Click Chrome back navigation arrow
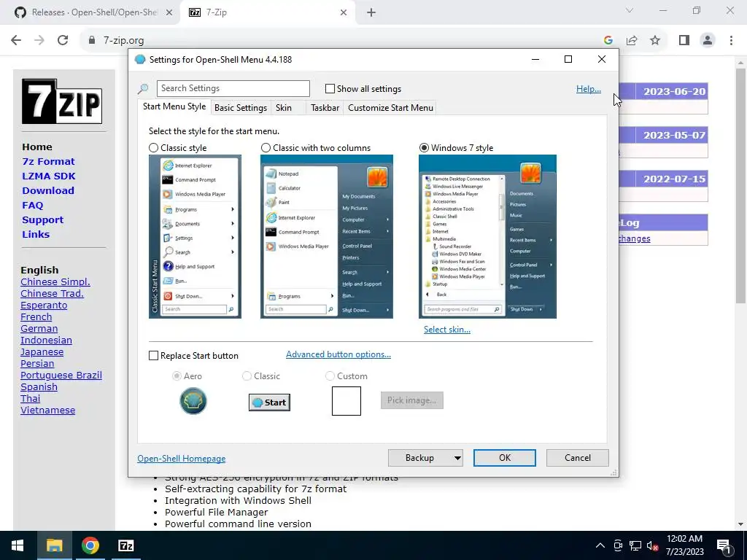This screenshot has height=560, width=747. (x=16, y=40)
